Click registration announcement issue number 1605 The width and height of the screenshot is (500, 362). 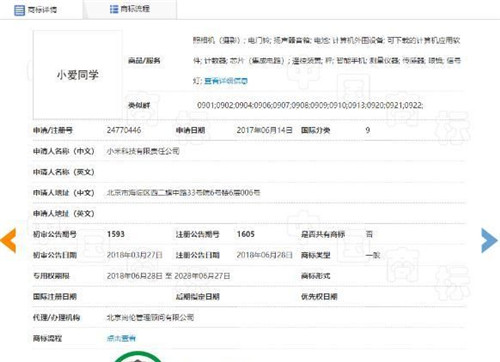tap(246, 234)
